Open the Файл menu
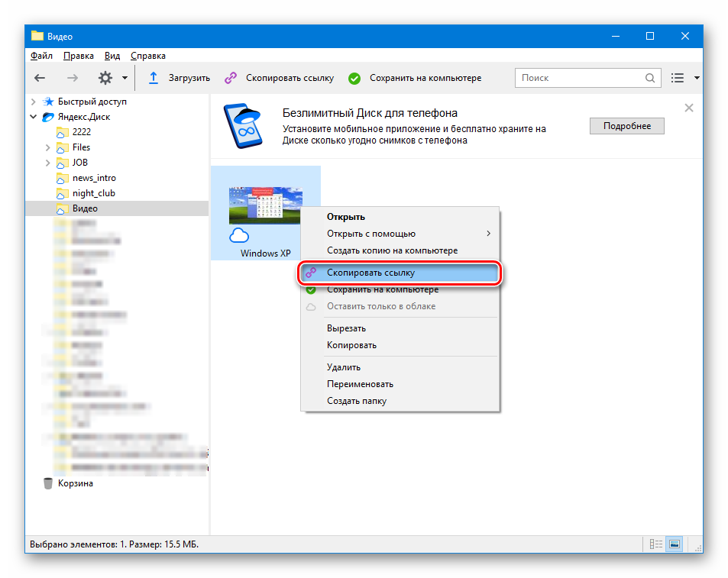 click(41, 56)
